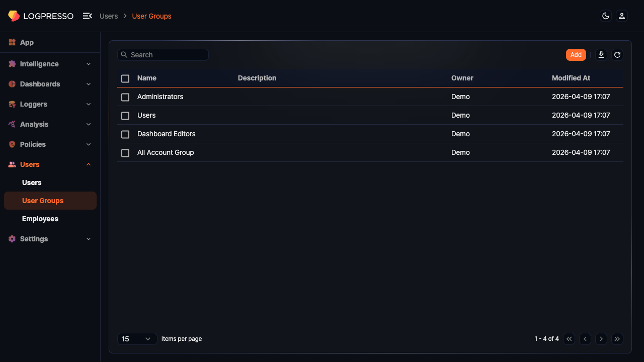
Task: Open the items per page dropdown
Action: (x=137, y=338)
